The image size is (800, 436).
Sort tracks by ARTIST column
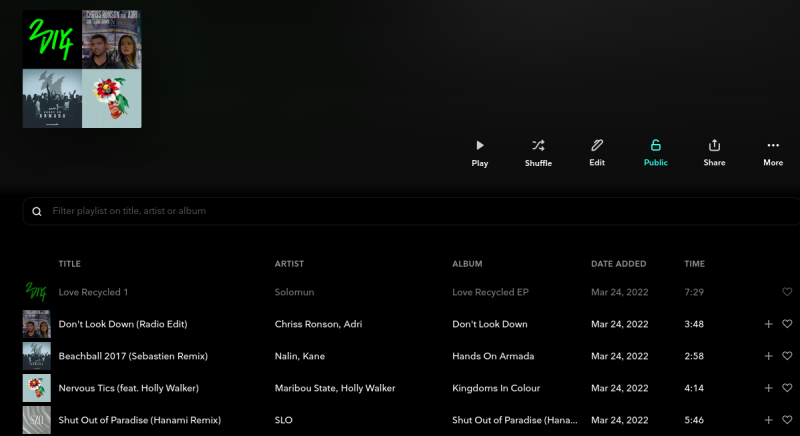pyautogui.click(x=289, y=264)
